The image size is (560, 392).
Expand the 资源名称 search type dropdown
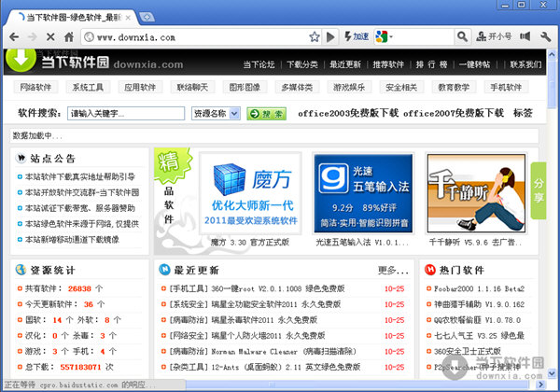[216, 114]
